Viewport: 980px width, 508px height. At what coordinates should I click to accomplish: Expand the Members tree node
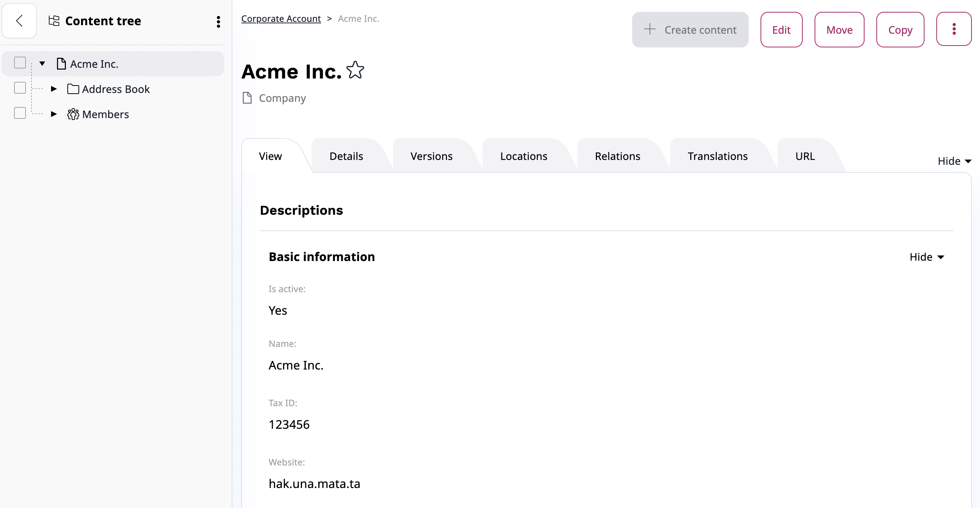click(54, 114)
